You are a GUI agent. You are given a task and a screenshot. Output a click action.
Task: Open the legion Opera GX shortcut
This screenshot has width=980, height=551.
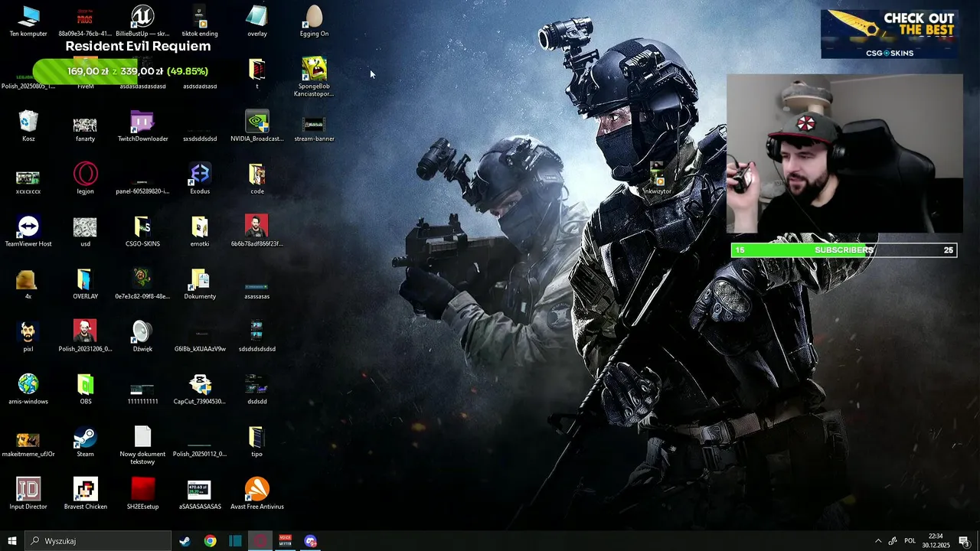(85, 178)
